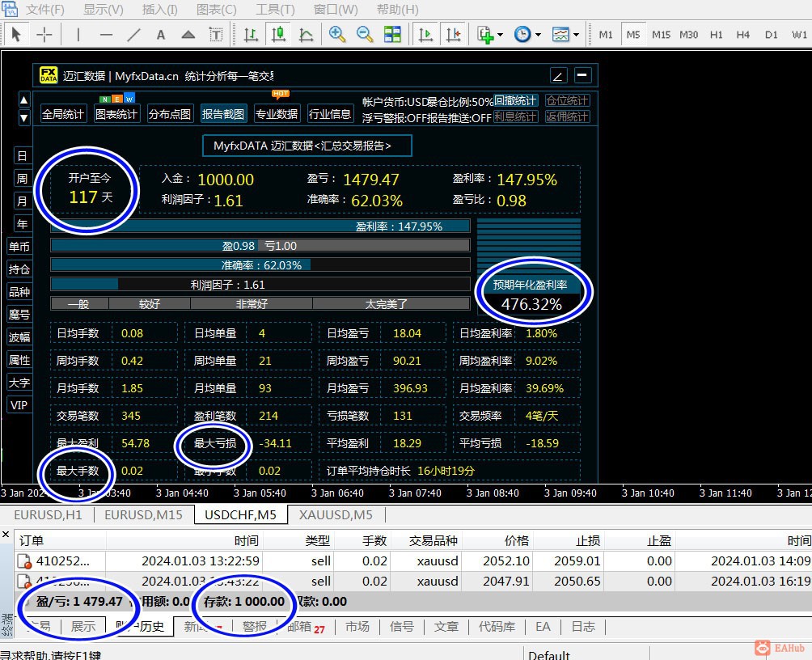
Task: Activate the trendline drawing tool
Action: coord(133,36)
